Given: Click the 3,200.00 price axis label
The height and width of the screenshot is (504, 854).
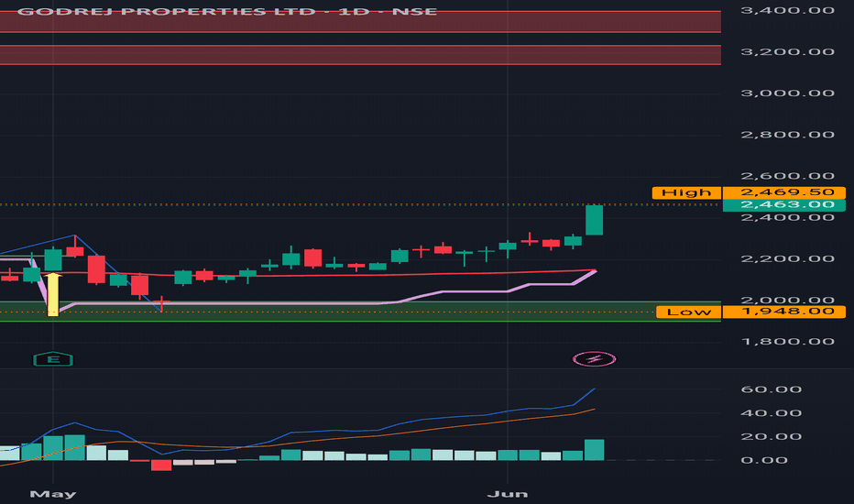Looking at the screenshot, I should 787,51.
